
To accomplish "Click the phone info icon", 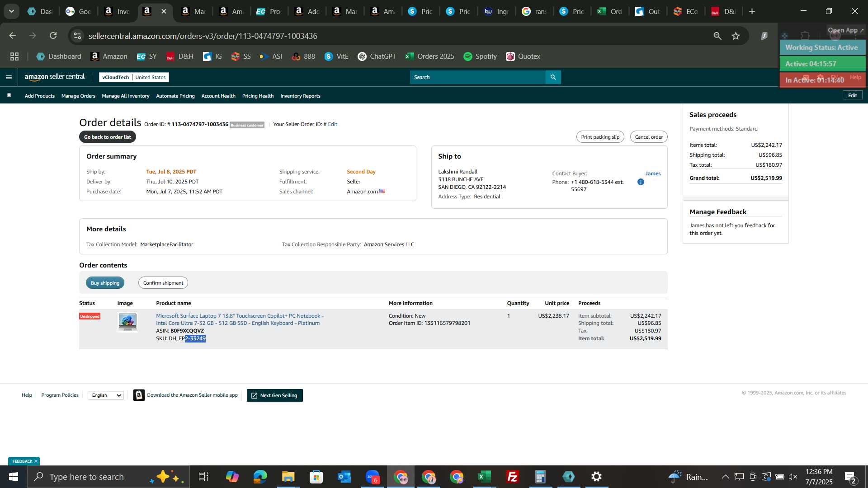I will coord(641,182).
